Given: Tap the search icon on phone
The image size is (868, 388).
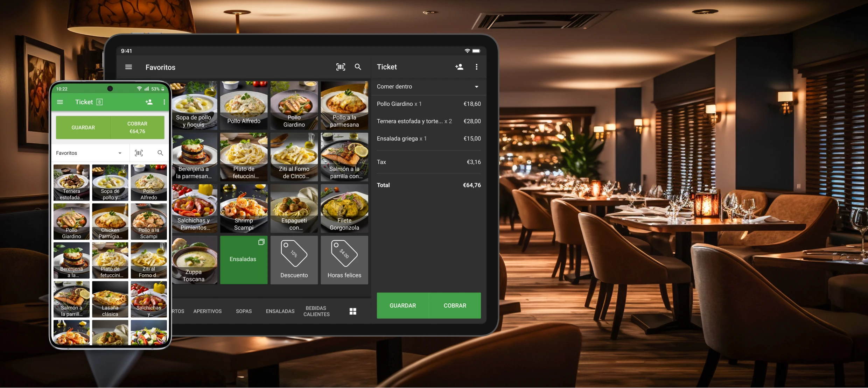Looking at the screenshot, I should (160, 152).
